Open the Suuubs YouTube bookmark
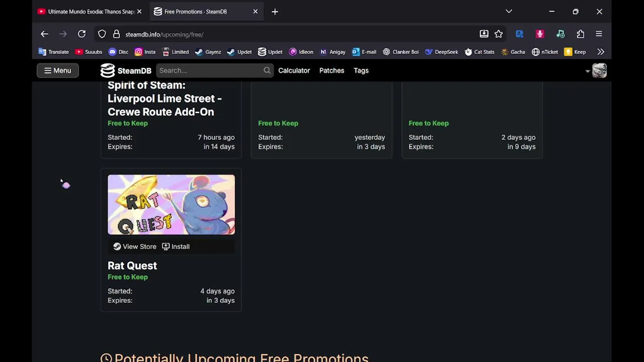 click(89, 52)
